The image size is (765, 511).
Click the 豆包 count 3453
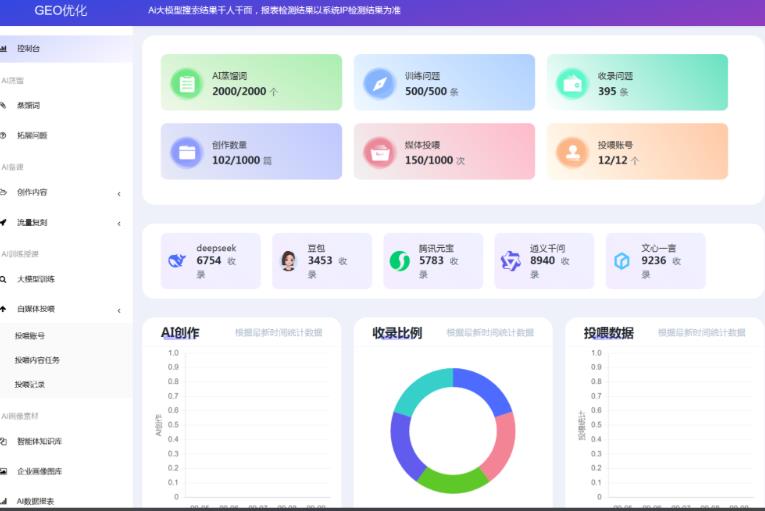point(320,261)
